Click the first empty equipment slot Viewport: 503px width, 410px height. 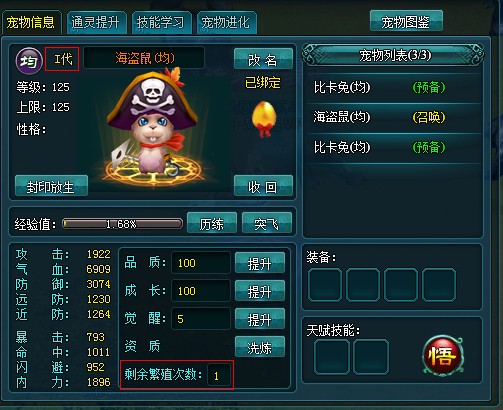pos(325,285)
